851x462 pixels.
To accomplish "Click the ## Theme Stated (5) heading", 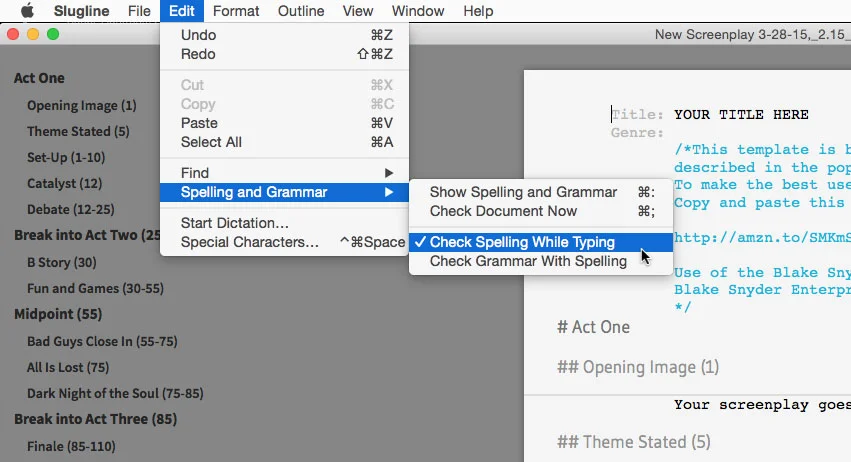I will coord(633,442).
